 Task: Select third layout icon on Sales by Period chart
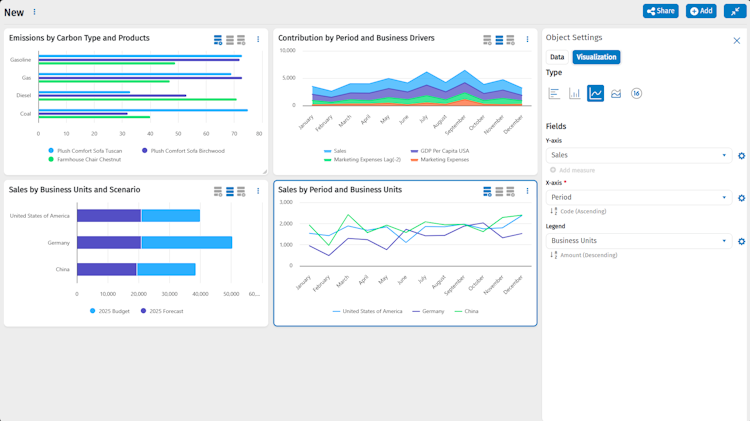tap(510, 191)
